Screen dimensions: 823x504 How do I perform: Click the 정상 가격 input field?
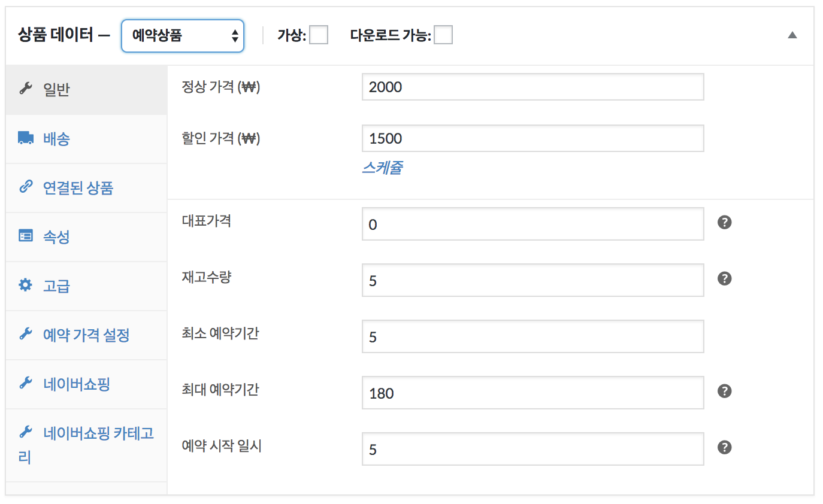coord(533,87)
